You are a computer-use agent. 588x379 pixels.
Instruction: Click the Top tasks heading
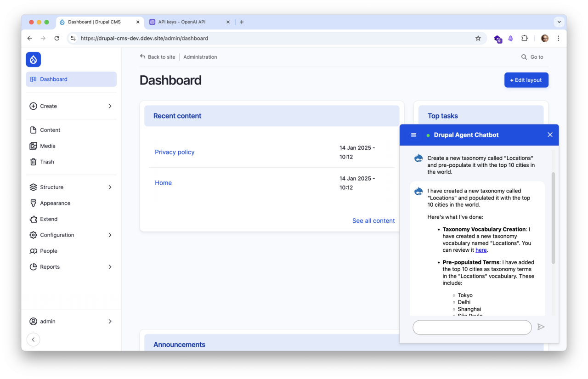click(x=443, y=116)
